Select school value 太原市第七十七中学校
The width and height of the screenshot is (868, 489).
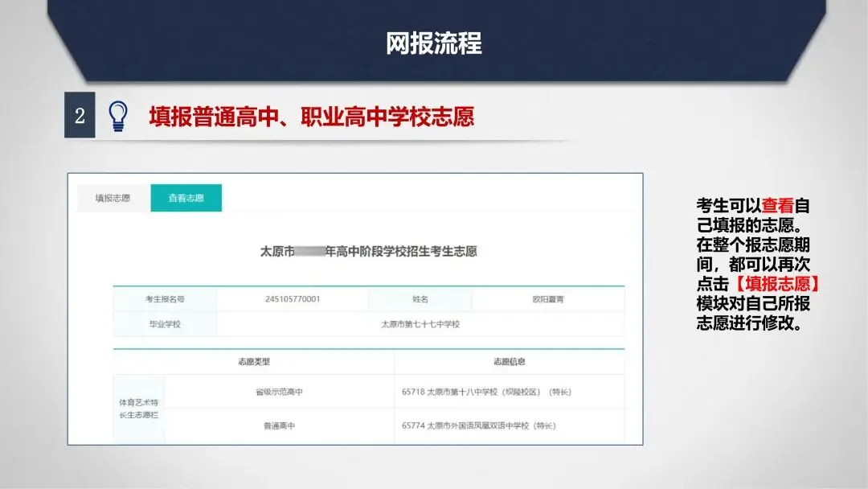coord(420,324)
